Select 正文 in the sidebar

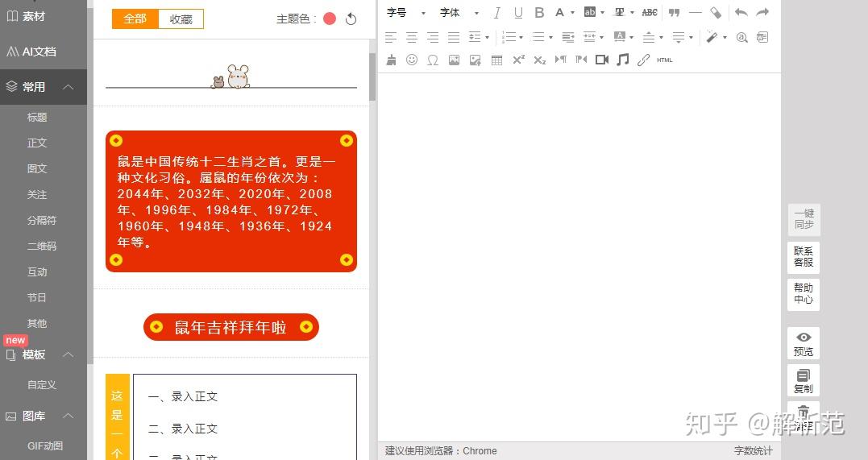point(37,143)
